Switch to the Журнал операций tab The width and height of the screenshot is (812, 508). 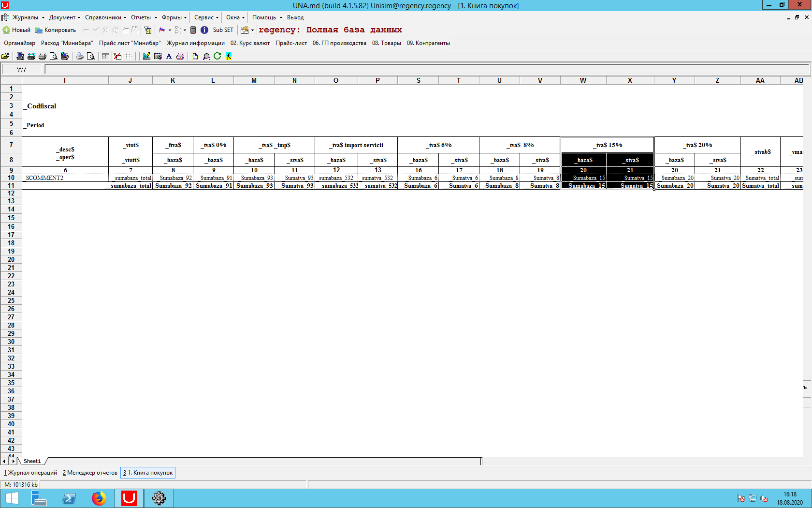pyautogui.click(x=30, y=473)
